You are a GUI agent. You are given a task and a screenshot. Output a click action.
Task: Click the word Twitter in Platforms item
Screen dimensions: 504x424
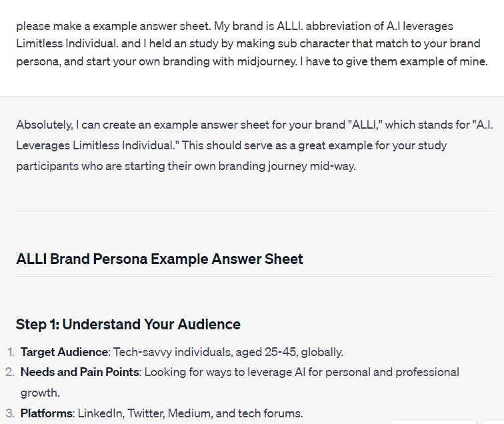click(x=146, y=413)
